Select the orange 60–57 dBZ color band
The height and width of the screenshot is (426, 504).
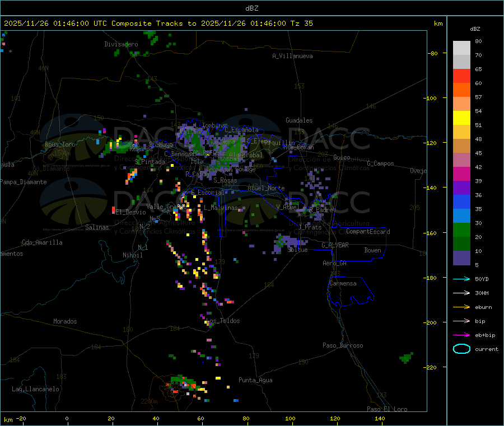click(x=461, y=90)
